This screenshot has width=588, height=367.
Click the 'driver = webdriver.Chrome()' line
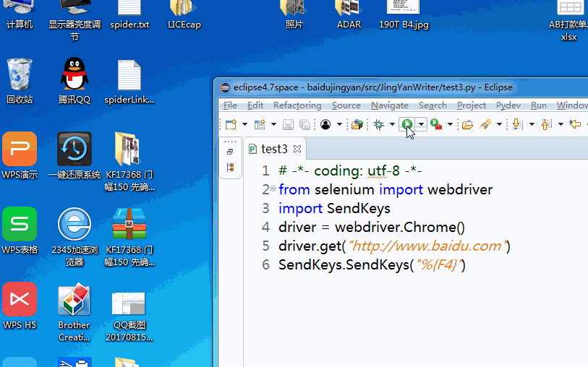pyautogui.click(x=371, y=228)
